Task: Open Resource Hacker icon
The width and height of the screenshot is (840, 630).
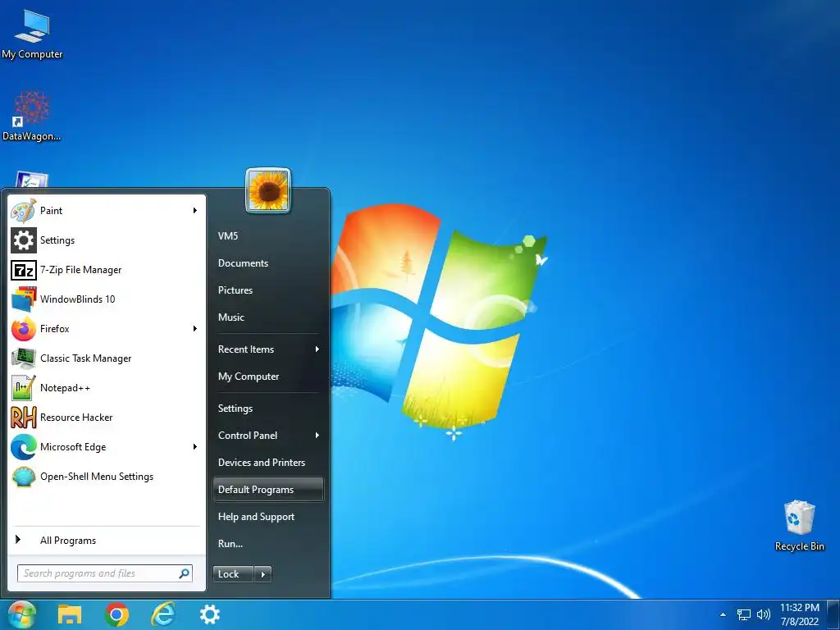Action: pos(24,418)
